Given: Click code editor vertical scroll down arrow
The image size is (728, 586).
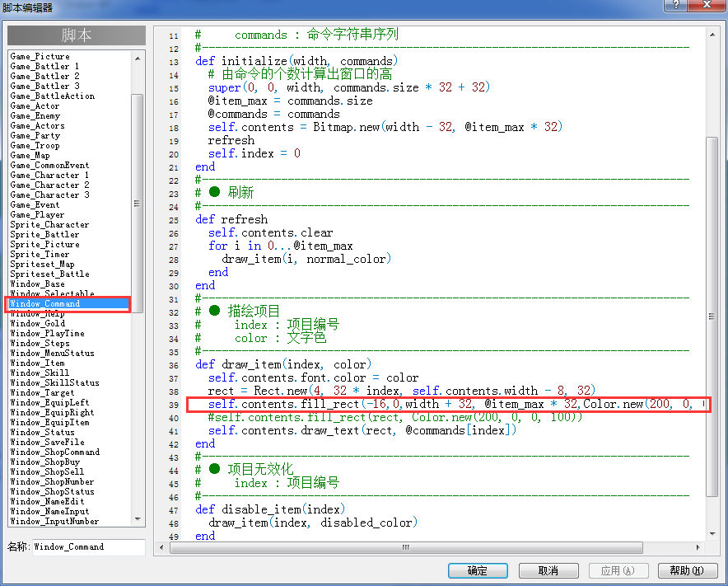Looking at the screenshot, I should [712, 533].
